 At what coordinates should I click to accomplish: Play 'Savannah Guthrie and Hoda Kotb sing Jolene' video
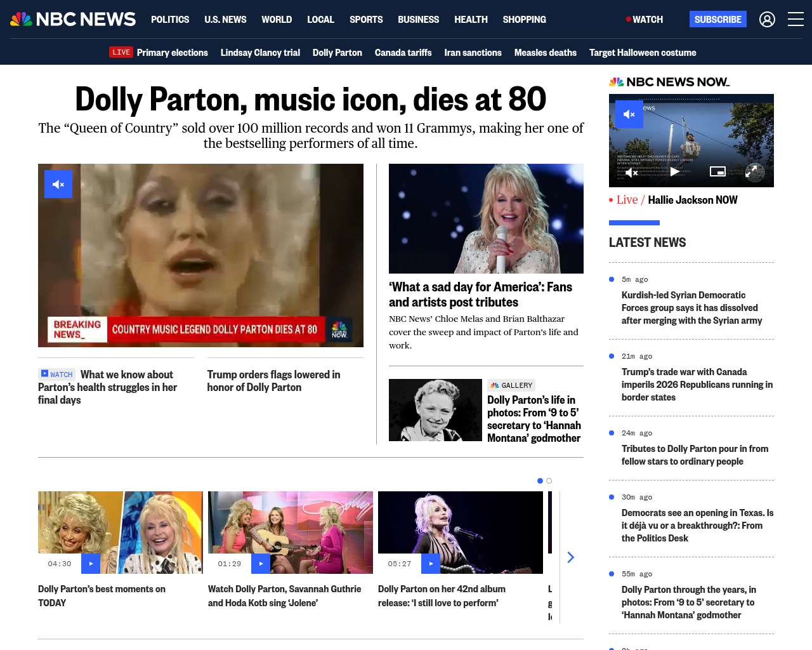click(261, 564)
